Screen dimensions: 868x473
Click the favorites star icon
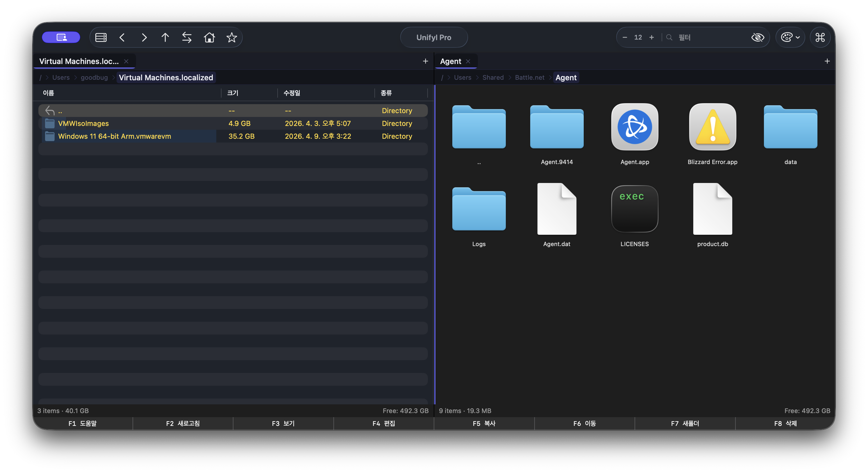(x=231, y=38)
